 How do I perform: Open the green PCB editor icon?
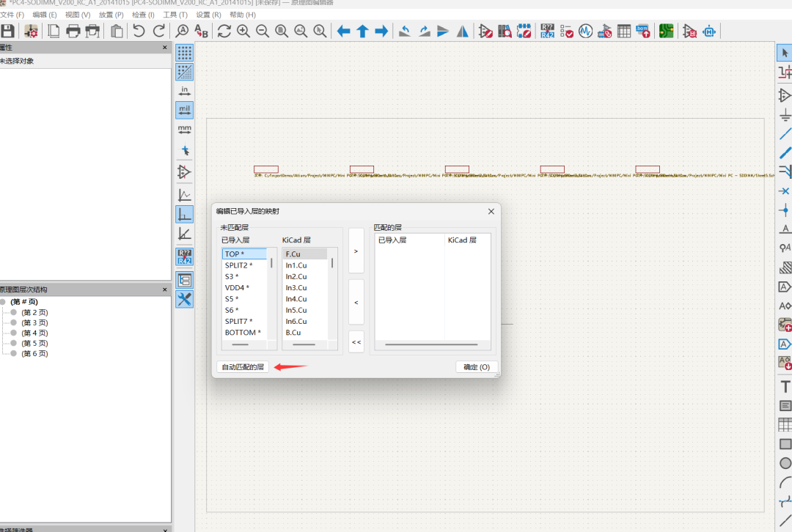tap(666, 32)
